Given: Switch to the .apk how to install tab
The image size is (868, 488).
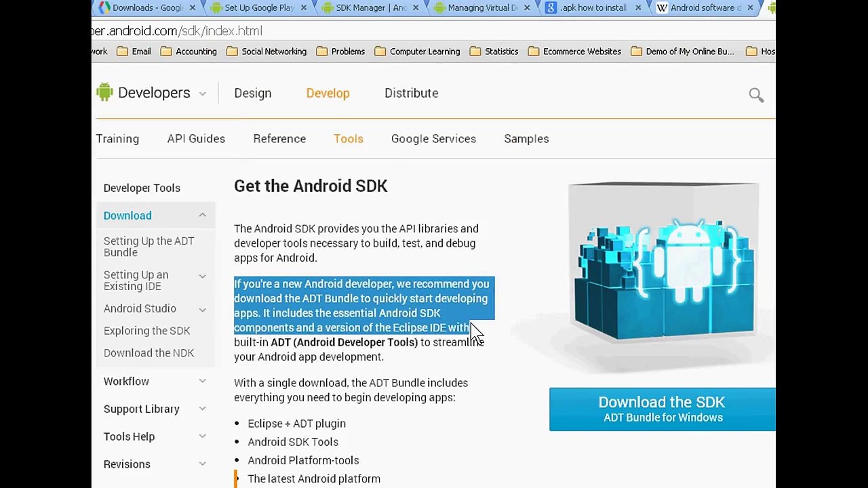Looking at the screenshot, I should point(594,7).
